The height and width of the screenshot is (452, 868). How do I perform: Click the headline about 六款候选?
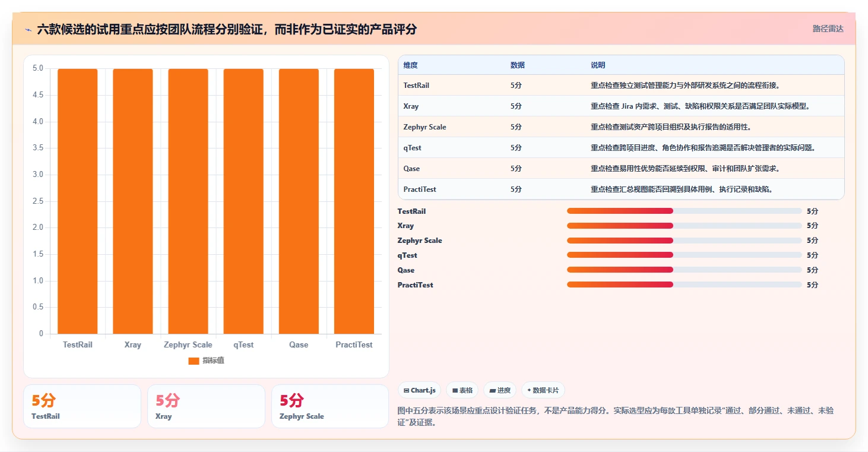point(227,29)
